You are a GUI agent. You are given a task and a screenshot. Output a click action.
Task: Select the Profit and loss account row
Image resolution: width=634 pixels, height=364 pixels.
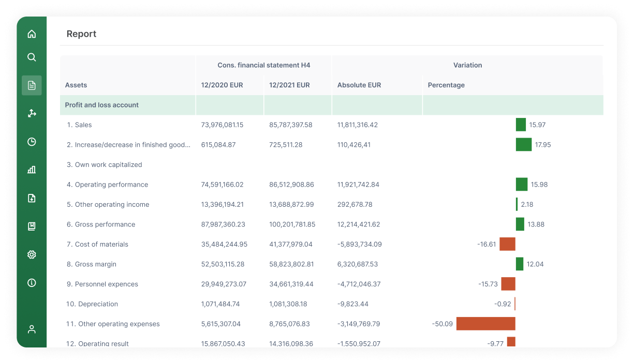pyautogui.click(x=102, y=105)
